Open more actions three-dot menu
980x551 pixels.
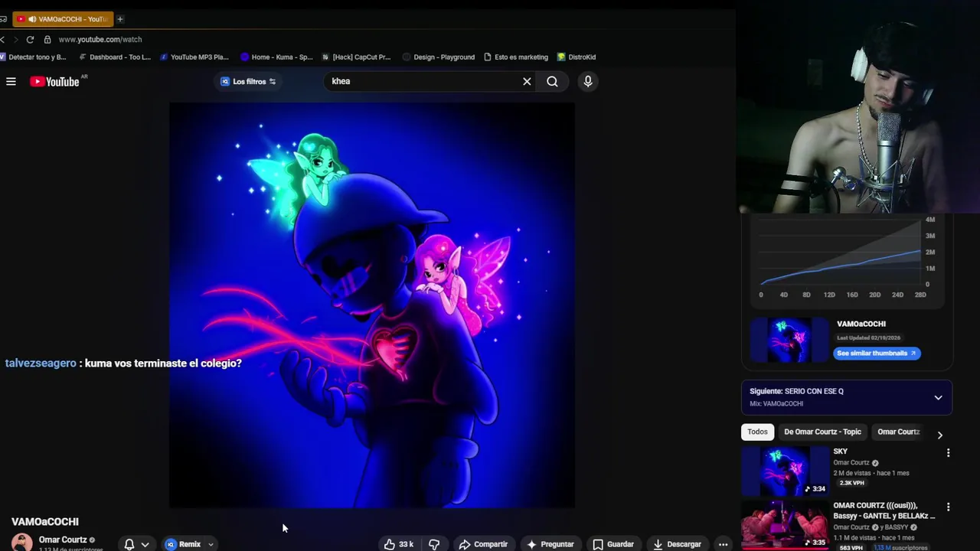coord(723,544)
